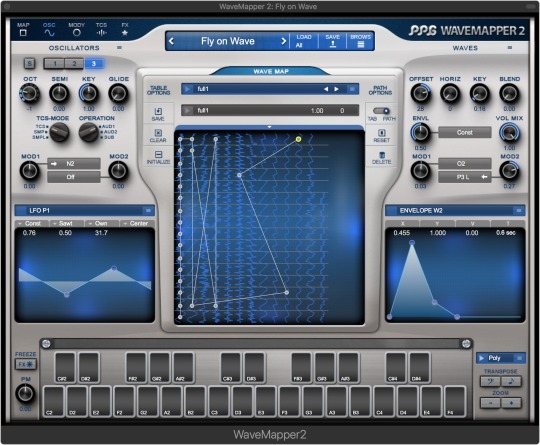
Task: Click the GLIDE knob
Action: [x=118, y=94]
